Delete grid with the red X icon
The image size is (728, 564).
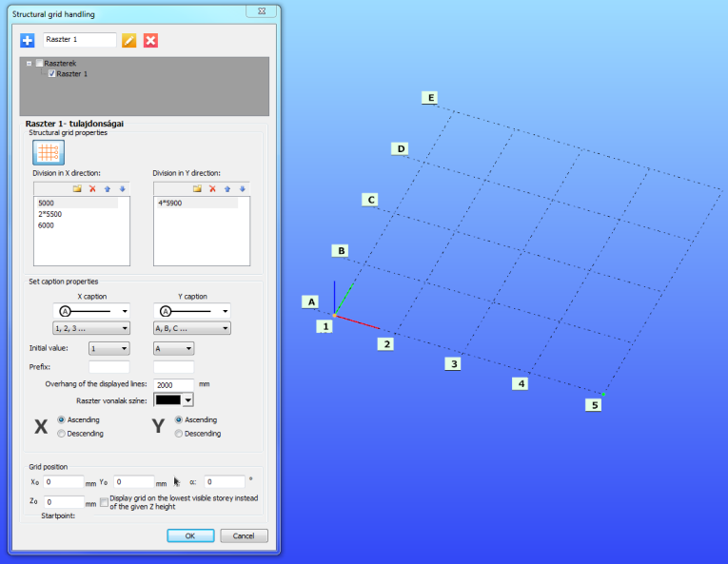point(150,40)
